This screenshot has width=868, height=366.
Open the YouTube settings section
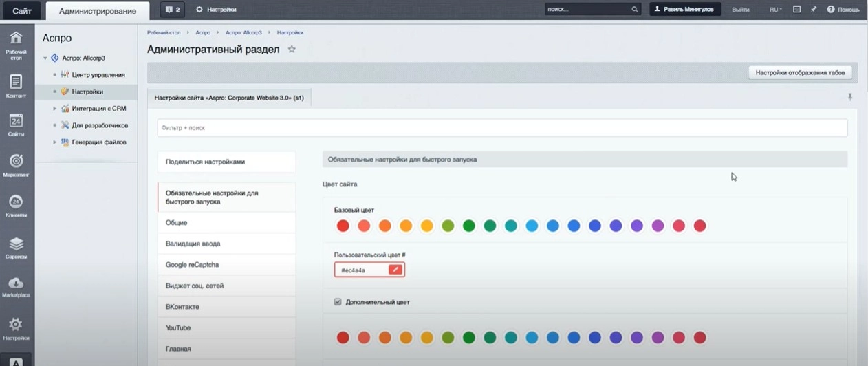click(226, 327)
